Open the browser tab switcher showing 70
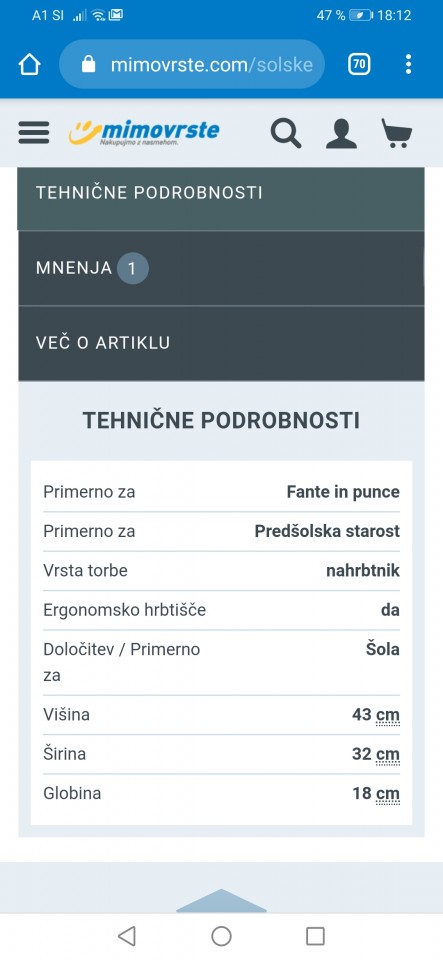Viewport: 443px width, 960px height. coord(359,64)
